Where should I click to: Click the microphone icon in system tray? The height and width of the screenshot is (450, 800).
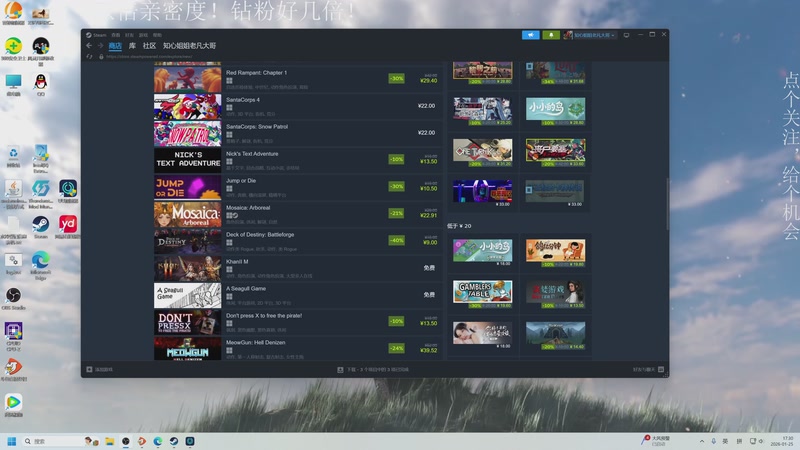click(713, 441)
